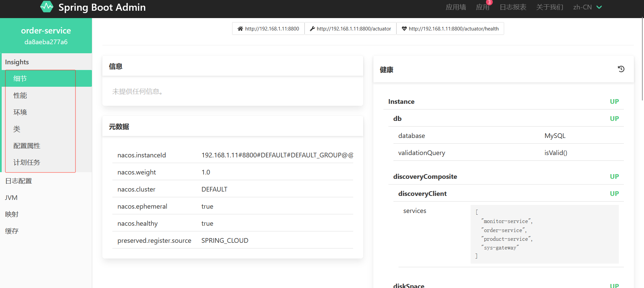Click the nacos.weight row
644x288 pixels.
pos(233,172)
